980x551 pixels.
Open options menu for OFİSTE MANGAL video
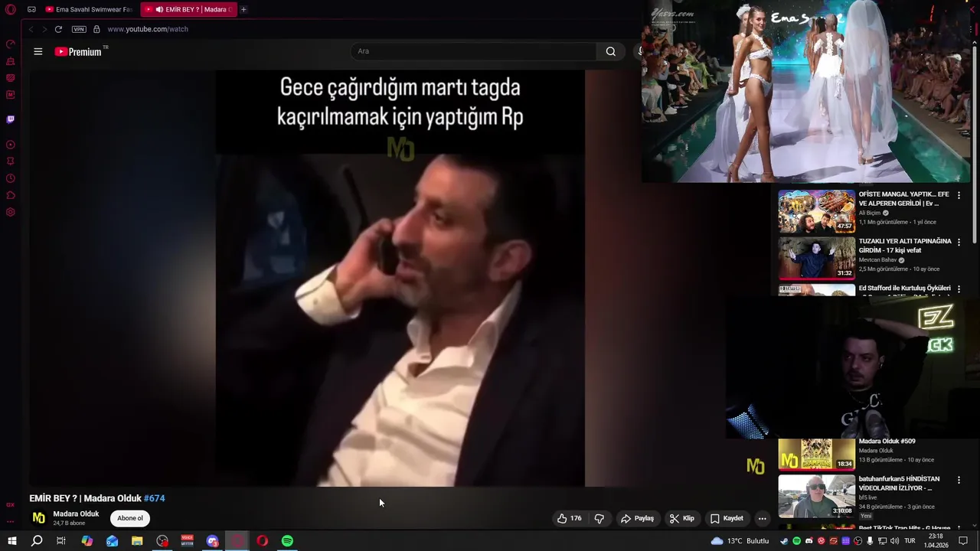[959, 196]
